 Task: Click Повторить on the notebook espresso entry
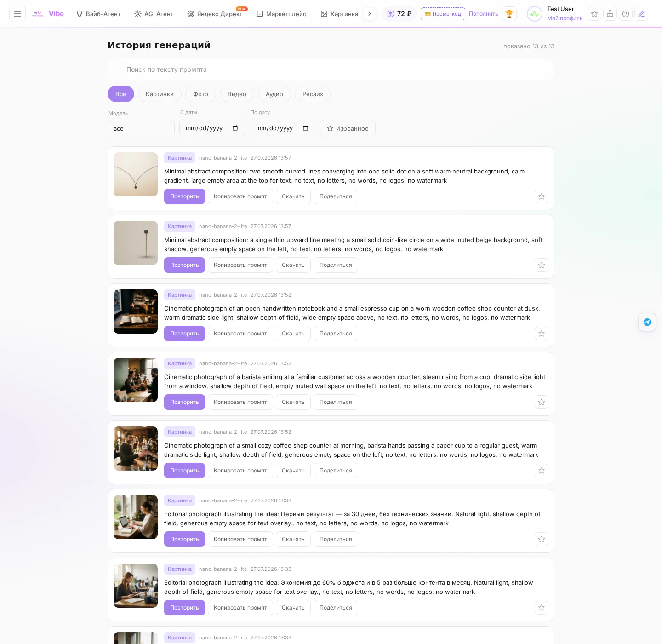tap(184, 333)
